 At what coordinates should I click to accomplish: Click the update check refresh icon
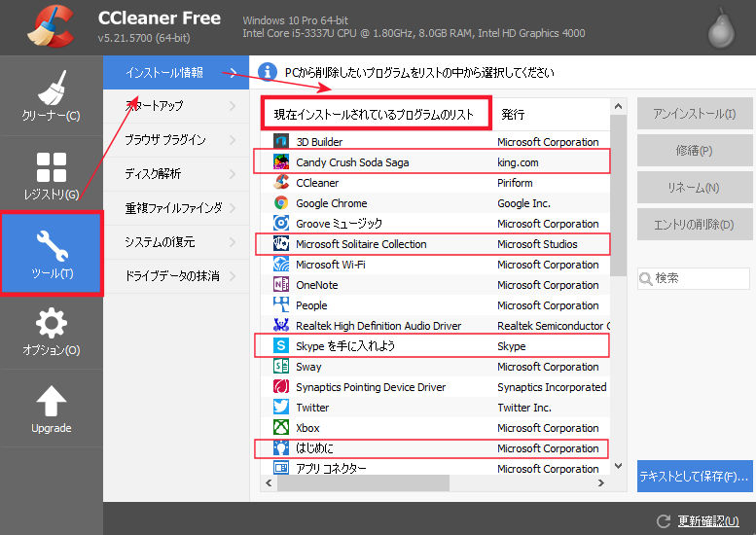coord(664,521)
